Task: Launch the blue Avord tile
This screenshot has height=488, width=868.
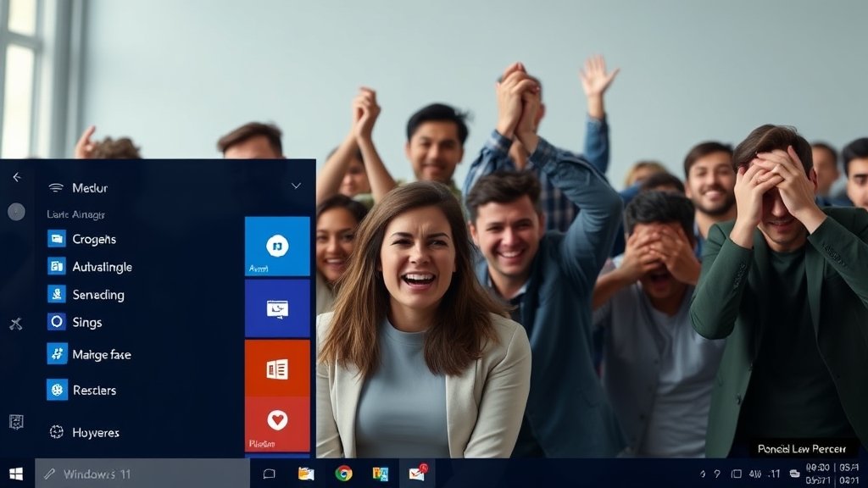Action: (x=275, y=247)
